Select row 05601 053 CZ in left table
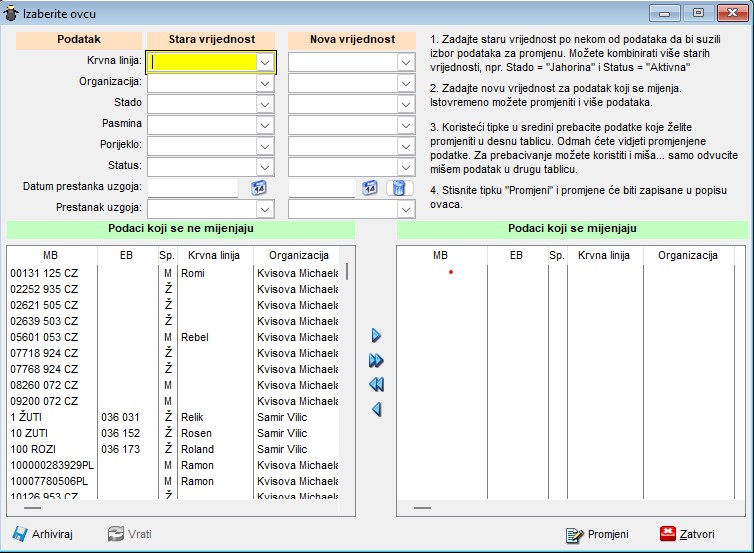754x553 pixels. 42,337
